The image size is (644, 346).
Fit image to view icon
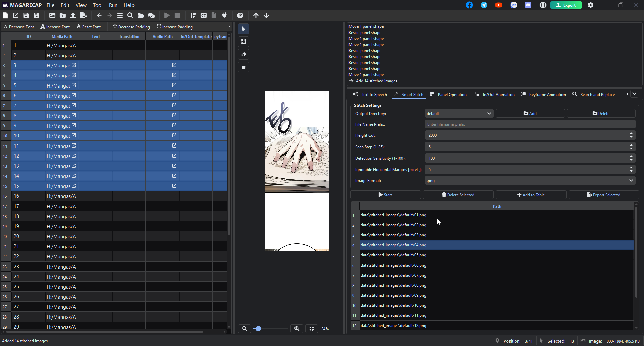(x=312, y=329)
